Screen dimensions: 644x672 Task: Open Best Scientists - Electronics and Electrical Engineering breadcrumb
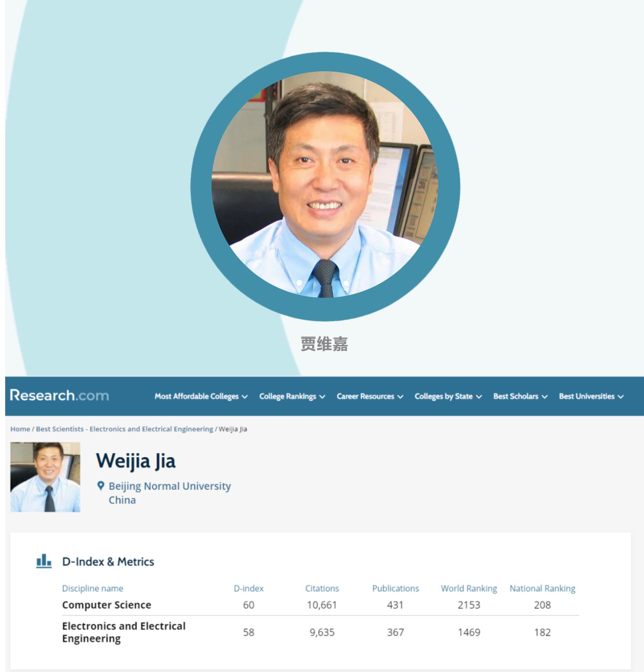point(125,429)
